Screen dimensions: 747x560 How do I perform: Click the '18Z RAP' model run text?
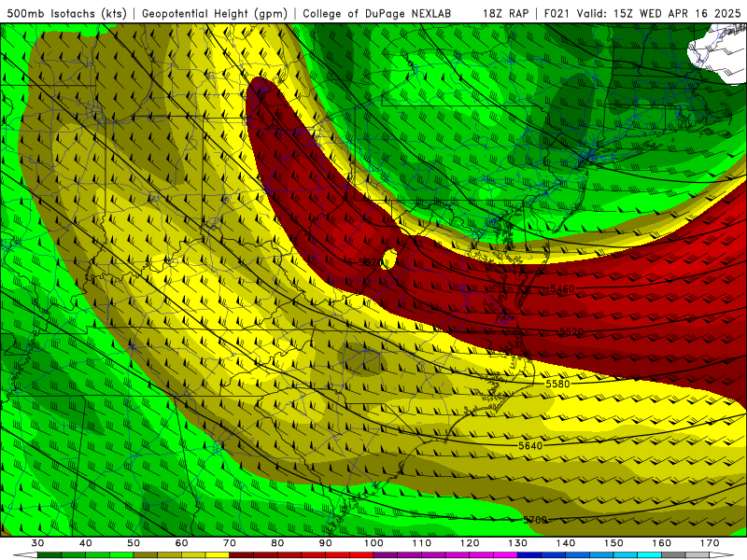click(505, 13)
